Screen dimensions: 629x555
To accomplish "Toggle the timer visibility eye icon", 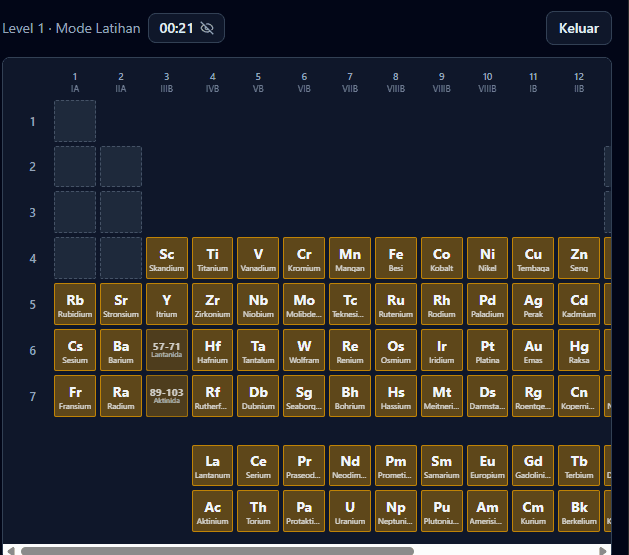I will tap(207, 28).
